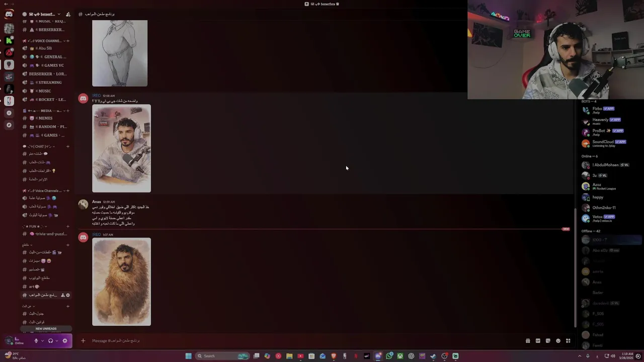The image size is (644, 362).
Task: Join GAMES VC voice channel
Action: 46,65
